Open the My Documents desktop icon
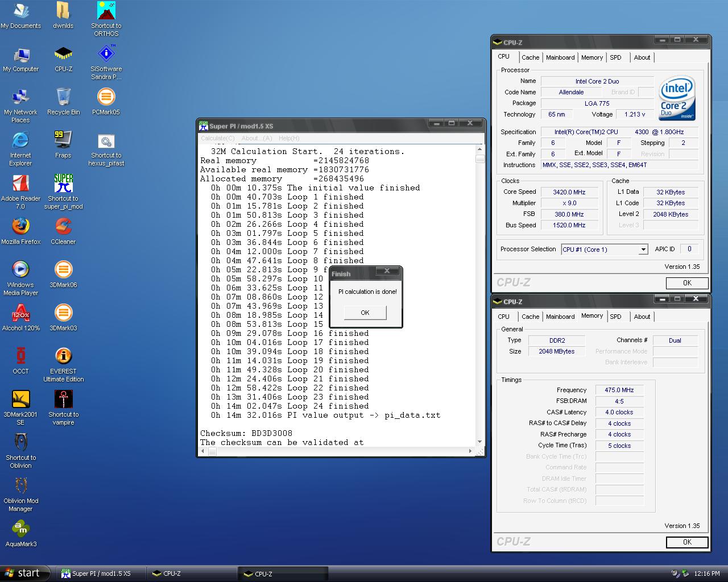This screenshot has width=728, height=582. 21,15
